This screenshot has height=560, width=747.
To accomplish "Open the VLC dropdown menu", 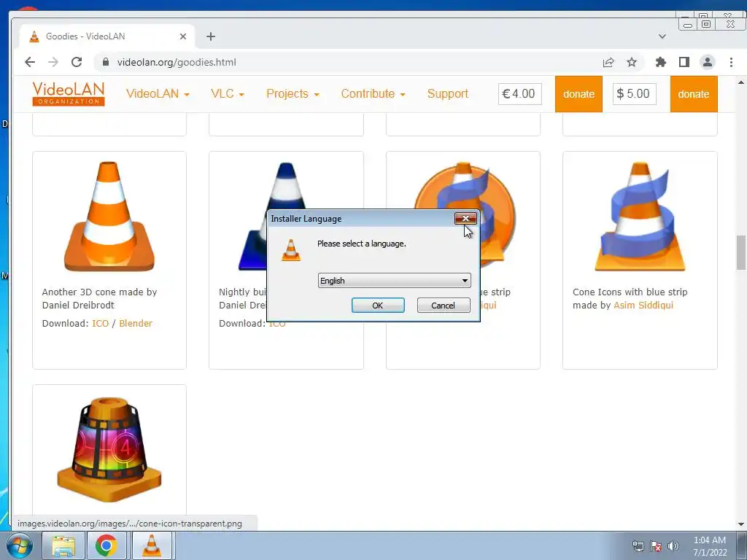I will pos(228,94).
